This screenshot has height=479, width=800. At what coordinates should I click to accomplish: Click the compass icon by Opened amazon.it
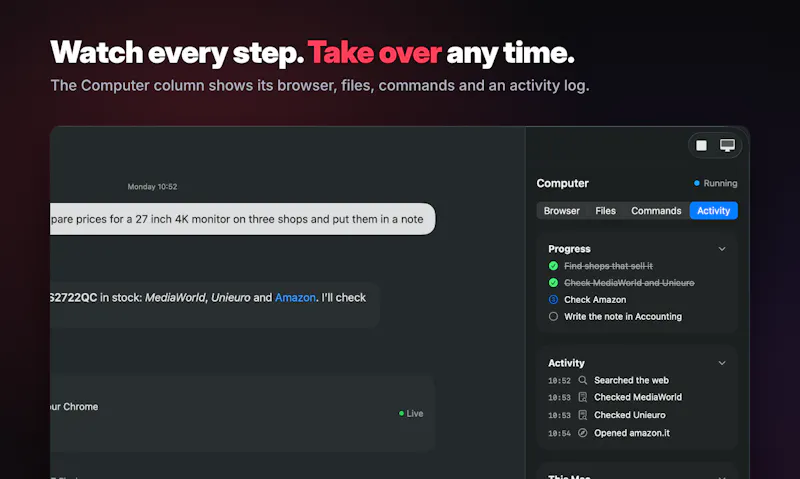[x=583, y=433]
